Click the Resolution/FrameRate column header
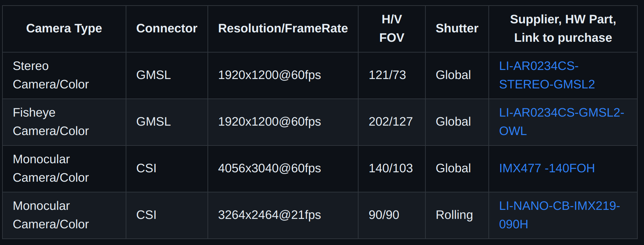644x245 pixels. point(283,29)
